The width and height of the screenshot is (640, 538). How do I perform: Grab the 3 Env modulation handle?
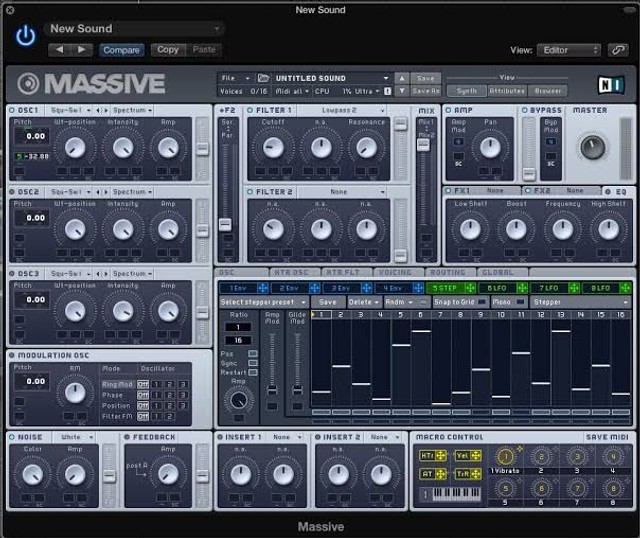pyautogui.click(x=367, y=288)
